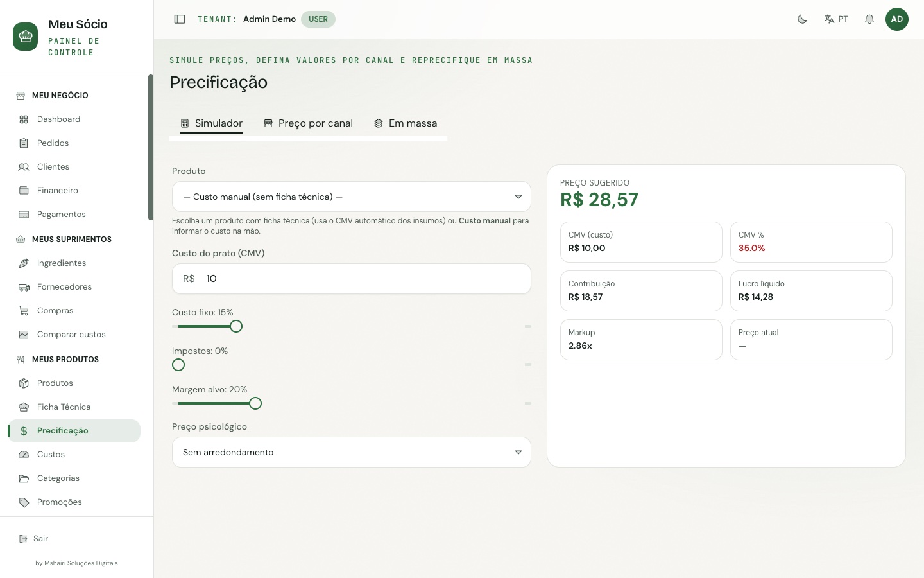Click the CMV % 35.0% card
The image size is (924, 578).
point(811,242)
